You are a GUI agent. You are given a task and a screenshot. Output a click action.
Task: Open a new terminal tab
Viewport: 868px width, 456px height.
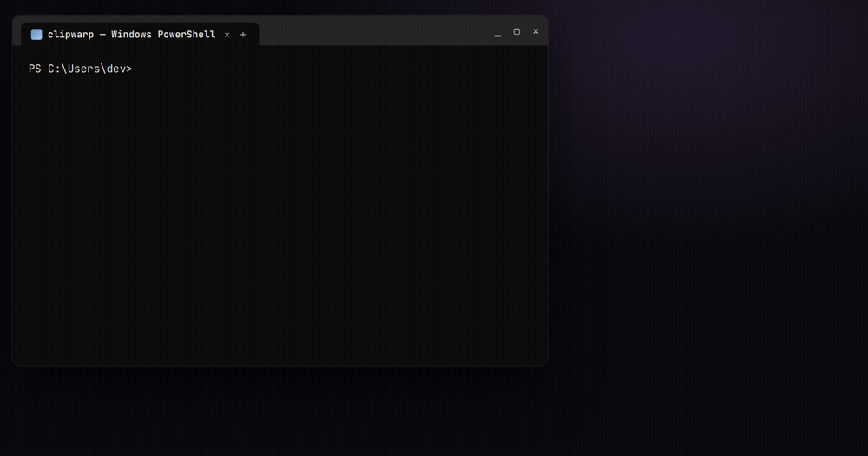[243, 35]
